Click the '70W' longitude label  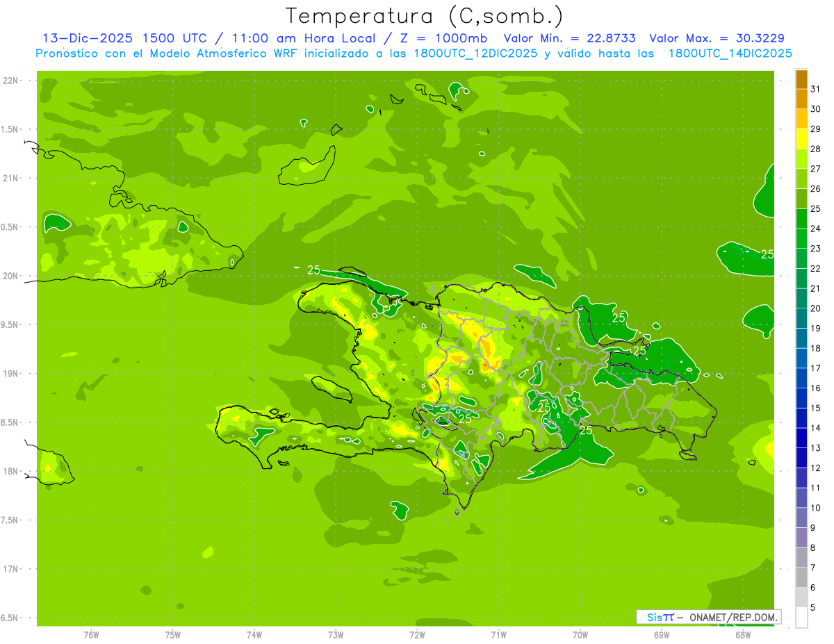tap(580, 635)
